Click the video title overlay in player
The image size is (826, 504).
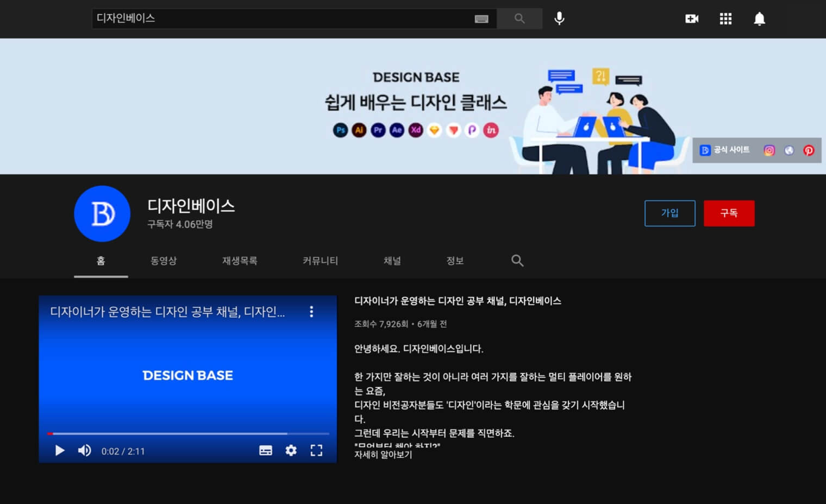pos(167,312)
